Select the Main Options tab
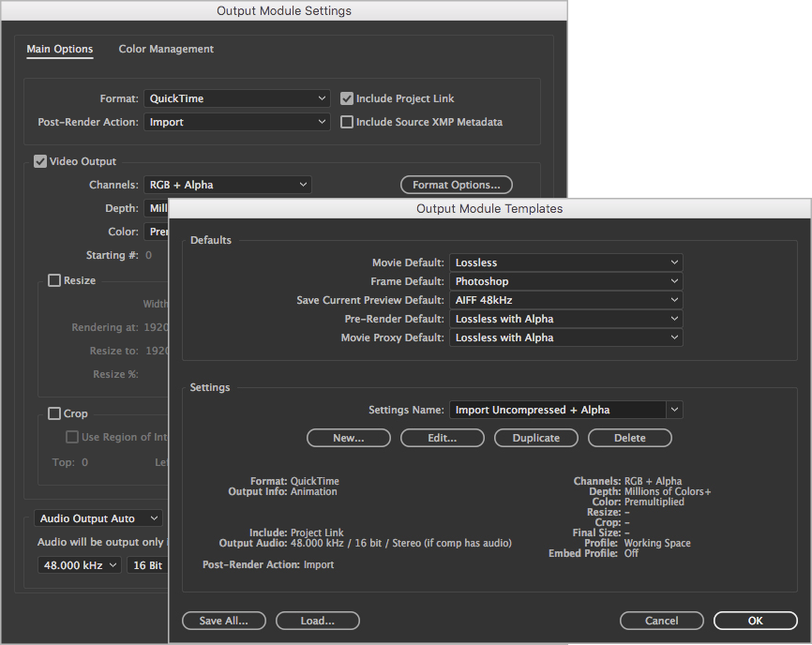Screen dimensions: 812x645 (59, 49)
